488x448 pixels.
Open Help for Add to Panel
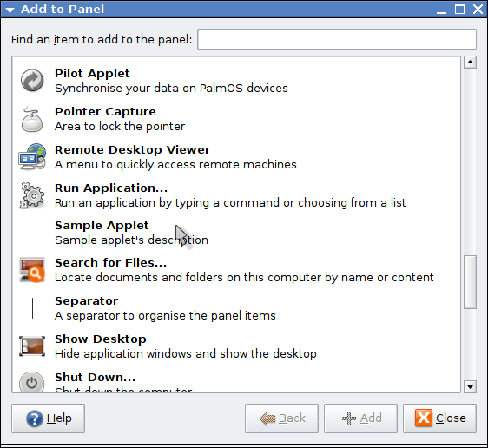point(49,418)
